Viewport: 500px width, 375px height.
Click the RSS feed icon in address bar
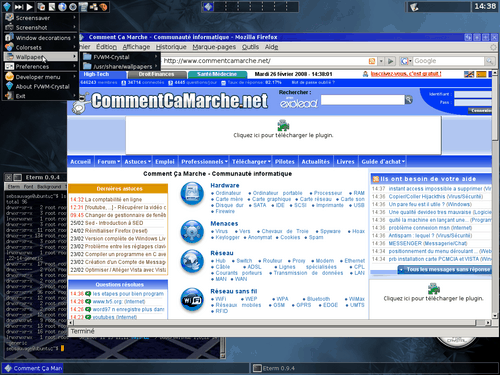[x=372, y=61]
